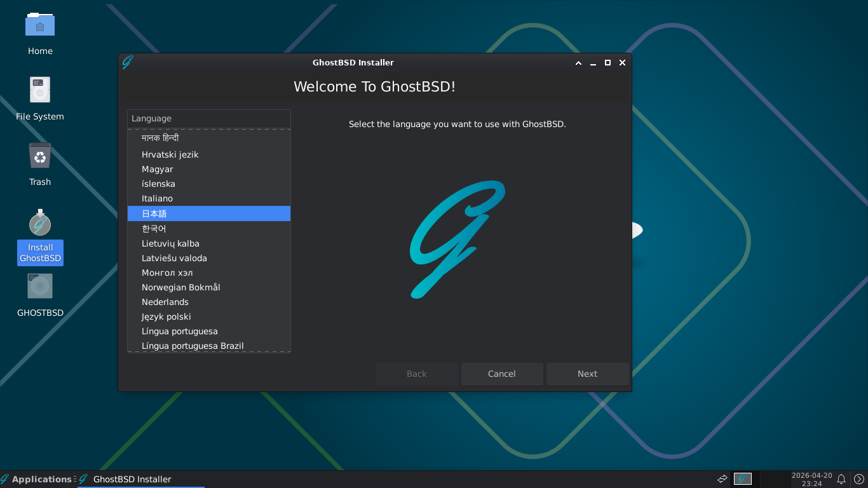
Task: Select the highlighted 日本語 language row
Action: 209,213
